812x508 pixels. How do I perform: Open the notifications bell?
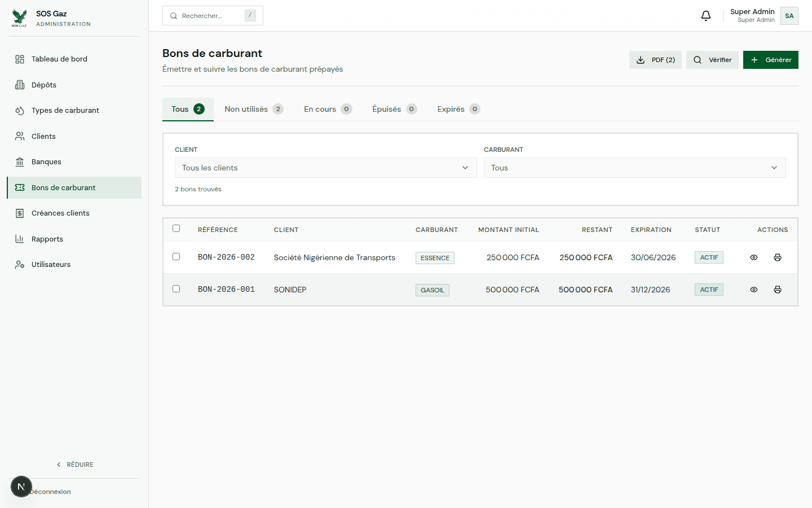(x=706, y=16)
